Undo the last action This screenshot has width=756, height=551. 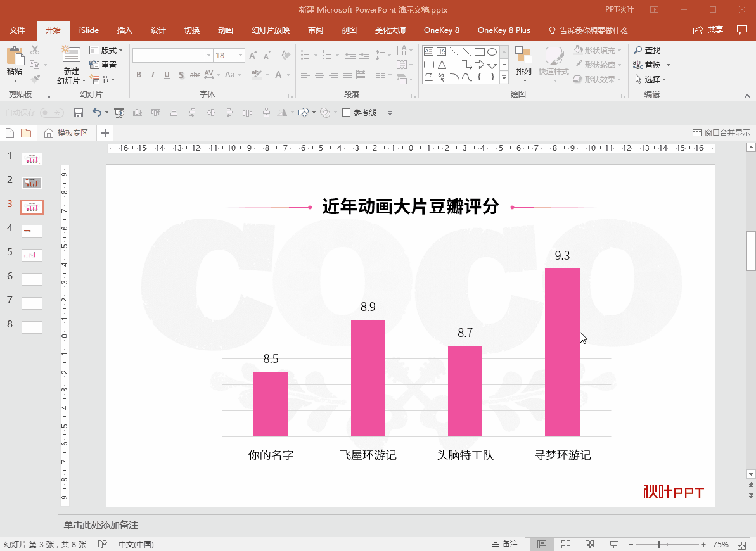[x=97, y=113]
